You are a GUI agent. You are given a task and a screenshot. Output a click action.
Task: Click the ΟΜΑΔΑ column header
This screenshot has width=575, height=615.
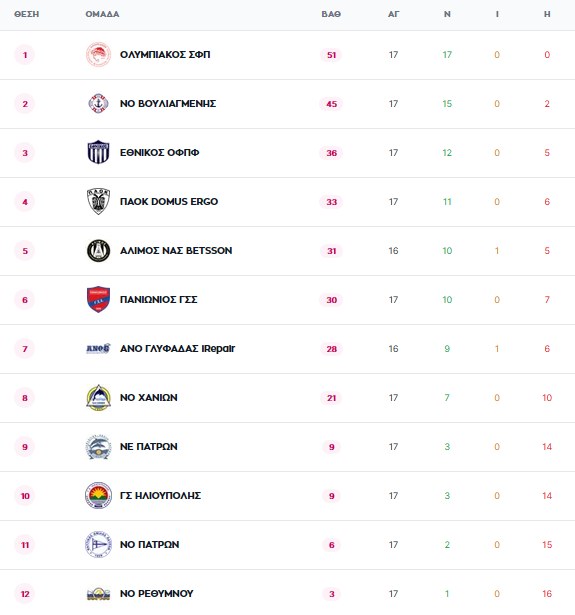[x=102, y=14]
